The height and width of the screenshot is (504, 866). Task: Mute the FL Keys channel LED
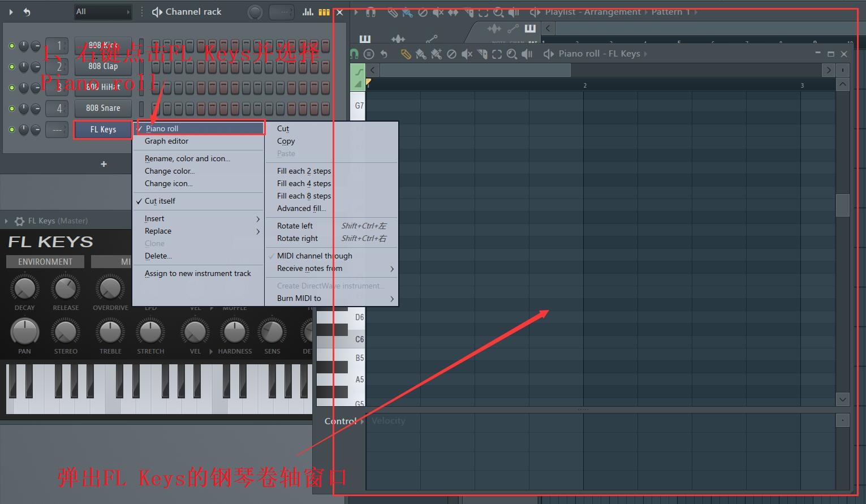(x=11, y=129)
